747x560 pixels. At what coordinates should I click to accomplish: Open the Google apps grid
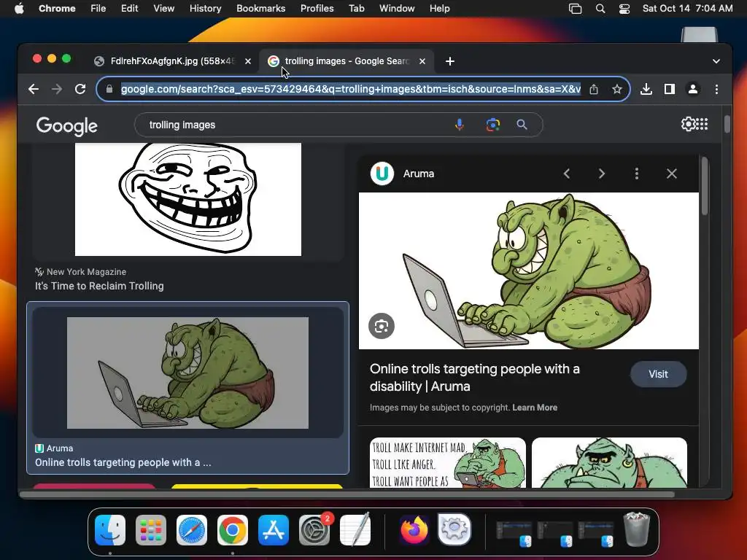(703, 124)
